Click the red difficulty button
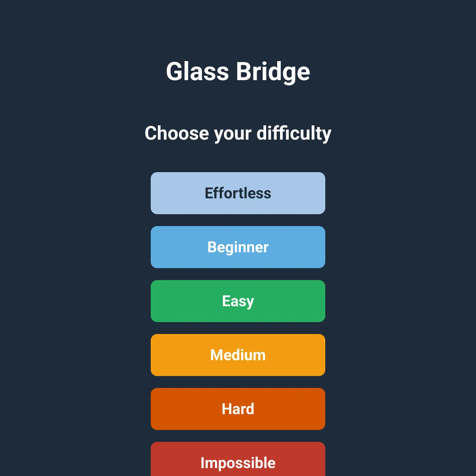The width and height of the screenshot is (476, 476). point(238,459)
